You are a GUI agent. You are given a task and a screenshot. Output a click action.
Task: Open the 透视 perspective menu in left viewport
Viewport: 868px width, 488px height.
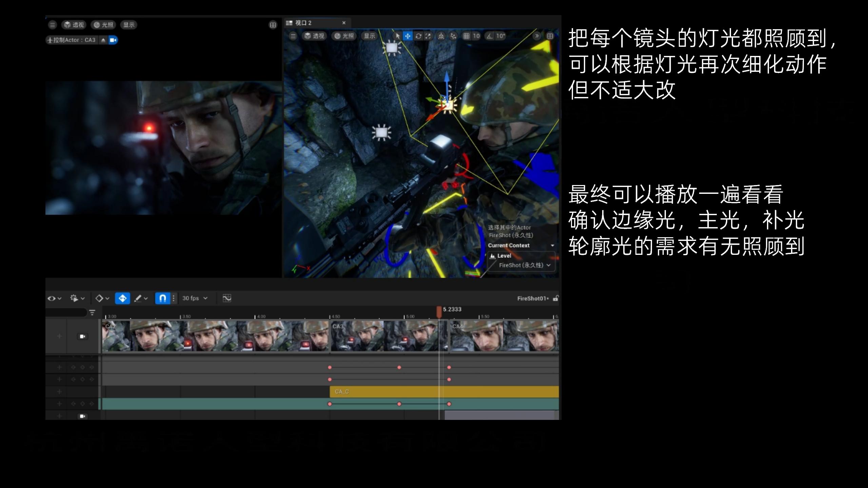click(x=75, y=25)
